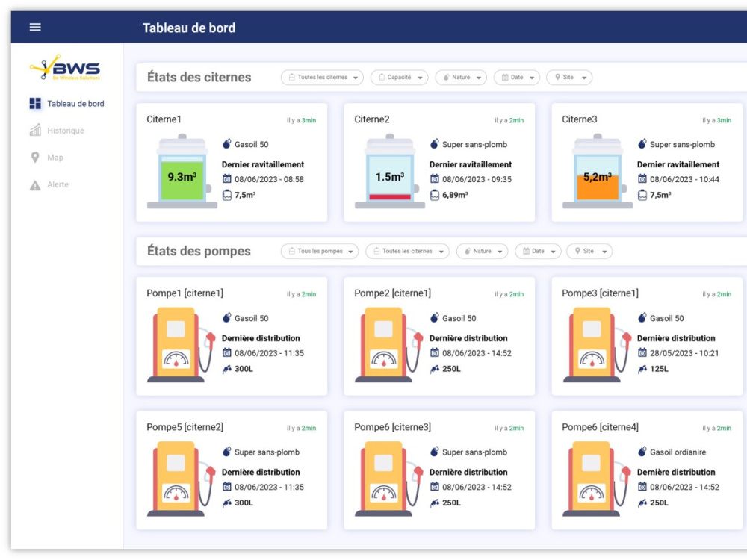Open the Capacité dropdown filter
The width and height of the screenshot is (747, 560).
[x=399, y=77]
